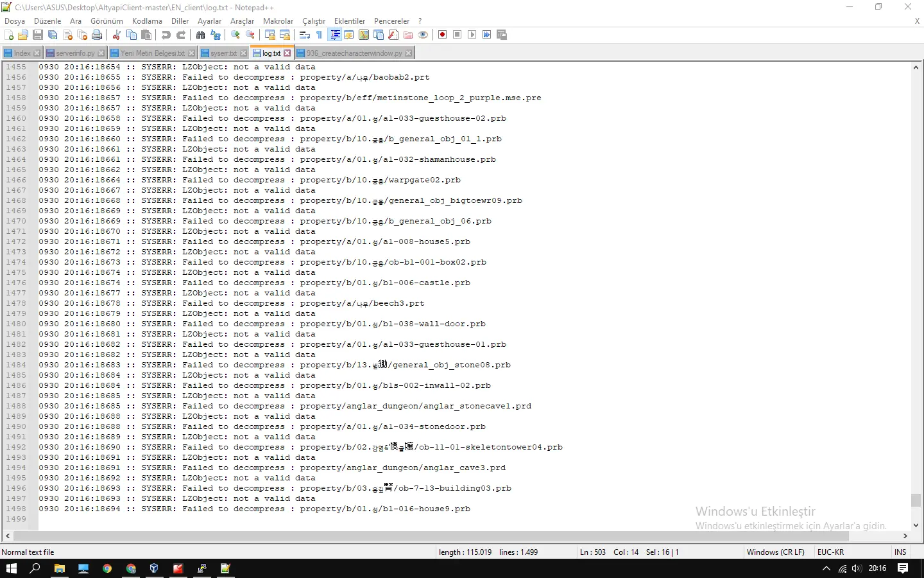The image size is (924, 578).
Task: Open the Find dialog via toolbar
Action: tap(201, 35)
